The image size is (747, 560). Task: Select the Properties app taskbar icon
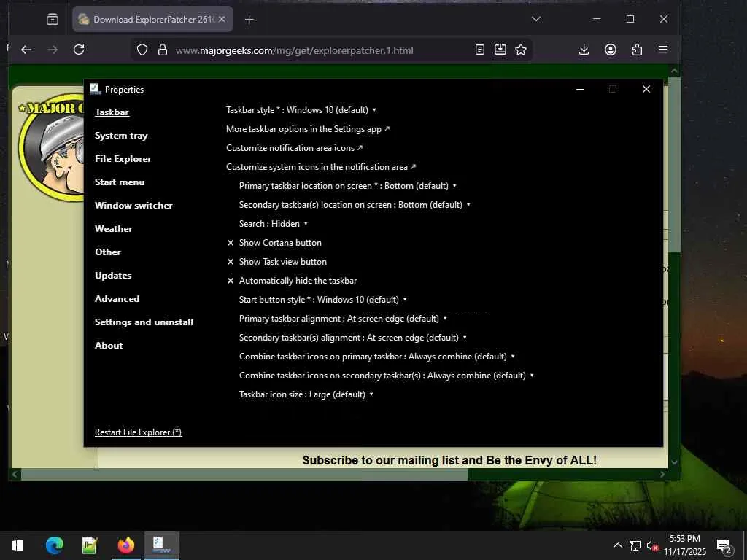click(161, 545)
